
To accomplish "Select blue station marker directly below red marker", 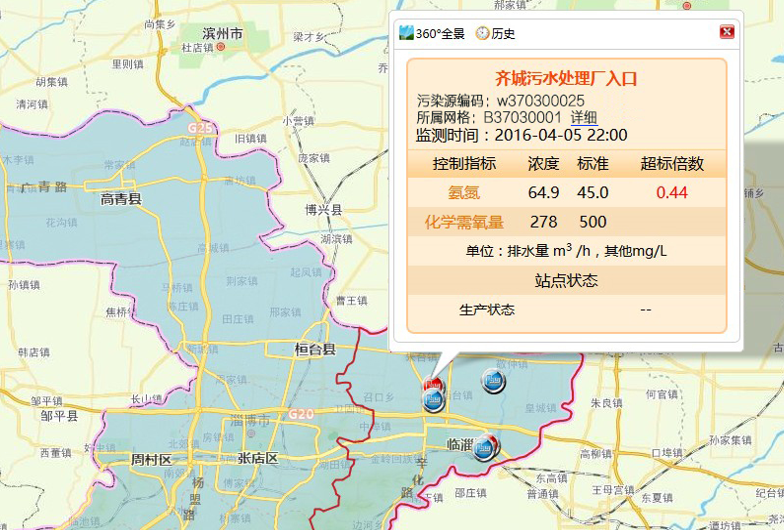I will click(x=434, y=400).
